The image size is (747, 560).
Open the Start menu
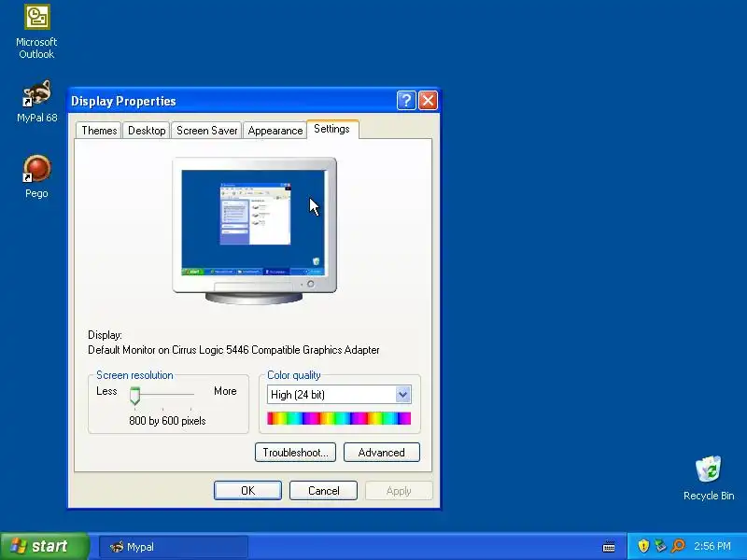click(x=44, y=546)
